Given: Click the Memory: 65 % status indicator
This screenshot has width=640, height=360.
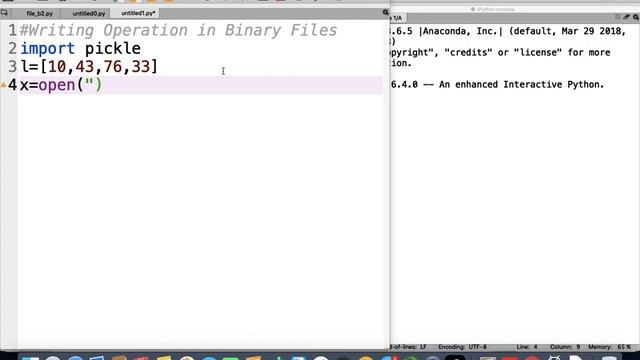Looking at the screenshot, I should click(609, 347).
